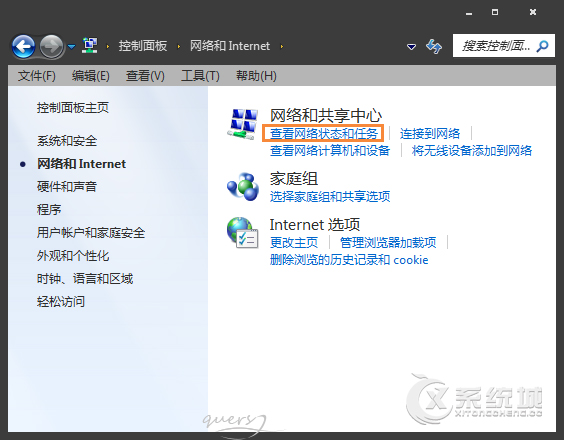This screenshot has height=440, width=564.
Task: Select 程序 in the sidebar
Action: (x=49, y=209)
